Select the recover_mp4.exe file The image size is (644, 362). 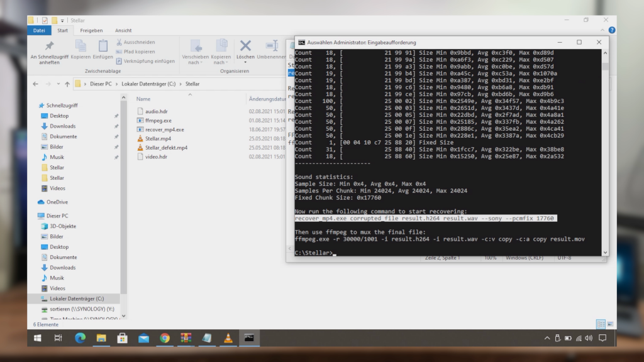(164, 129)
